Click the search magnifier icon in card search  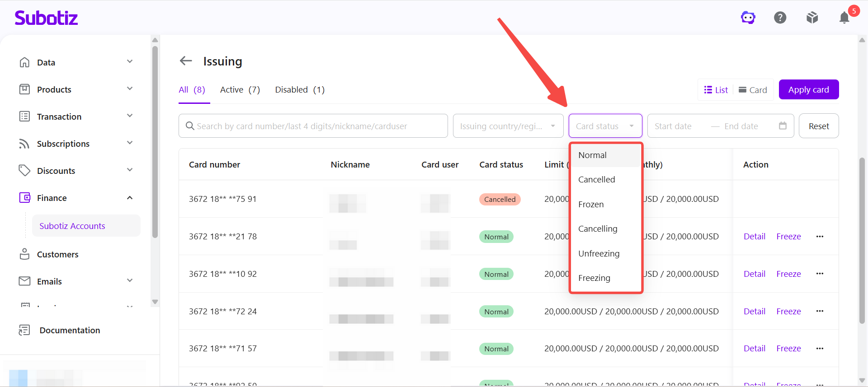click(190, 126)
